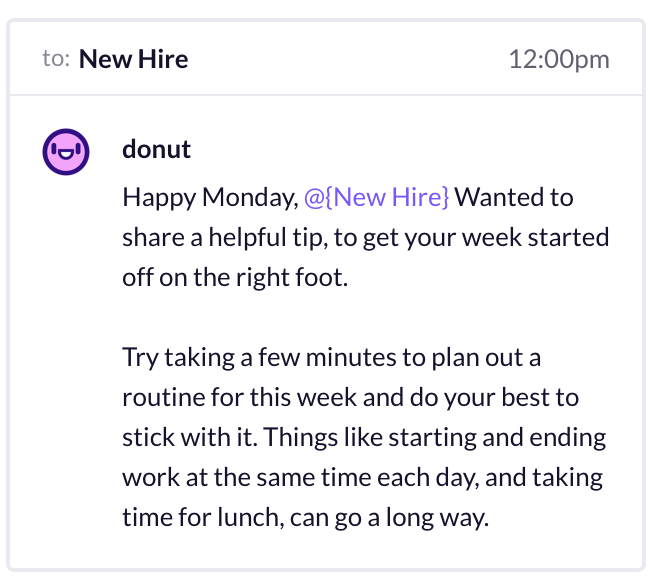Click the line starting "share a helpful tip"
Viewport: 654px width, 582px height.
[x=366, y=238]
